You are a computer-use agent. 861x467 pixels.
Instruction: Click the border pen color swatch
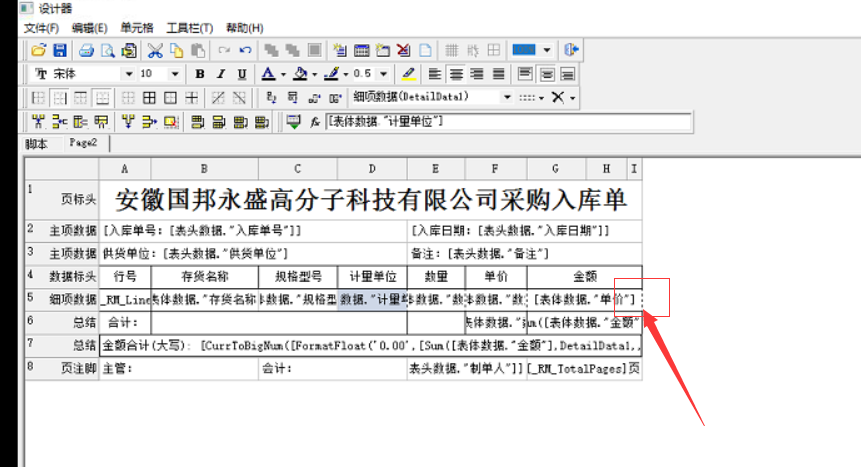click(331, 74)
